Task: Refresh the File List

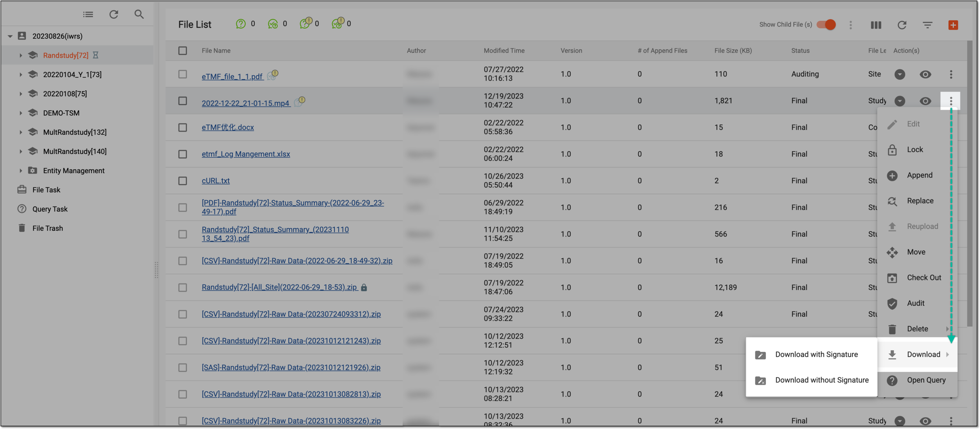Action: coord(902,25)
